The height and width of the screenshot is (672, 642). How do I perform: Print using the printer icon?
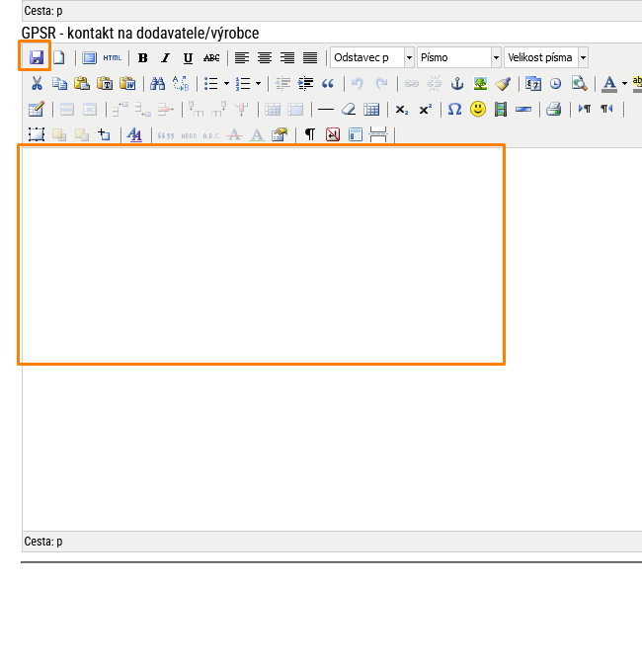coord(553,110)
